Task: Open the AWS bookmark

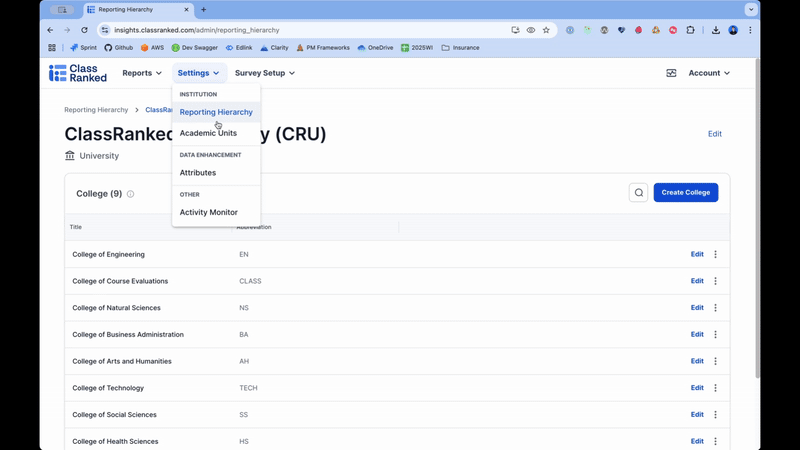Action: point(152,47)
